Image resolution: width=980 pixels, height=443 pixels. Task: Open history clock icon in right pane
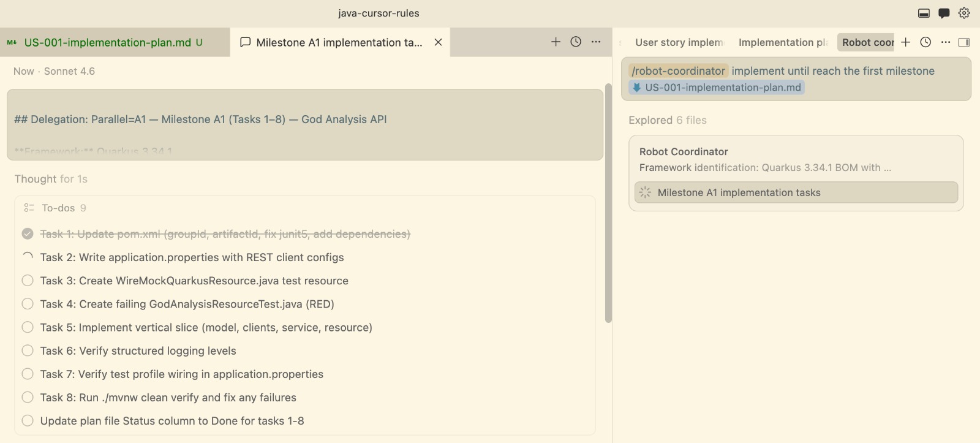click(925, 42)
